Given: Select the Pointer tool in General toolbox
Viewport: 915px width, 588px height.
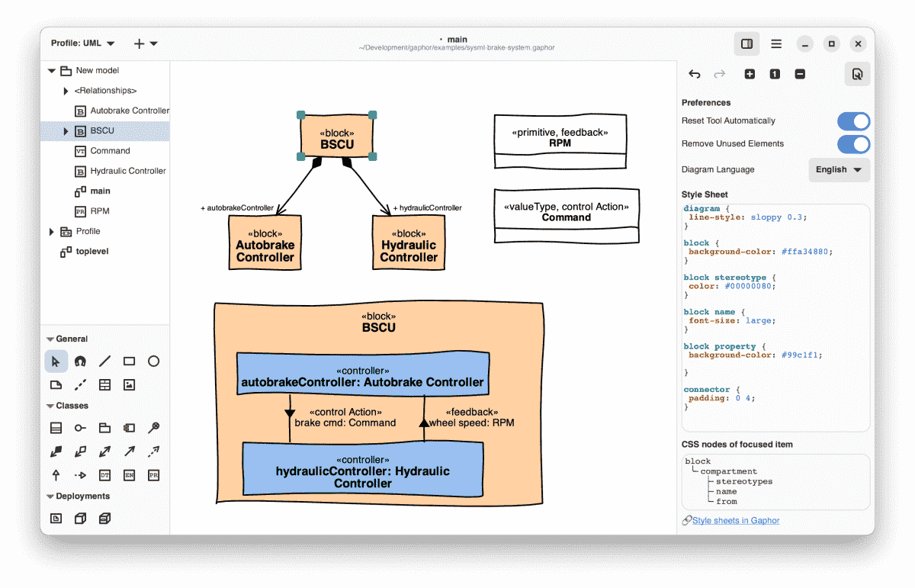Looking at the screenshot, I should [56, 361].
